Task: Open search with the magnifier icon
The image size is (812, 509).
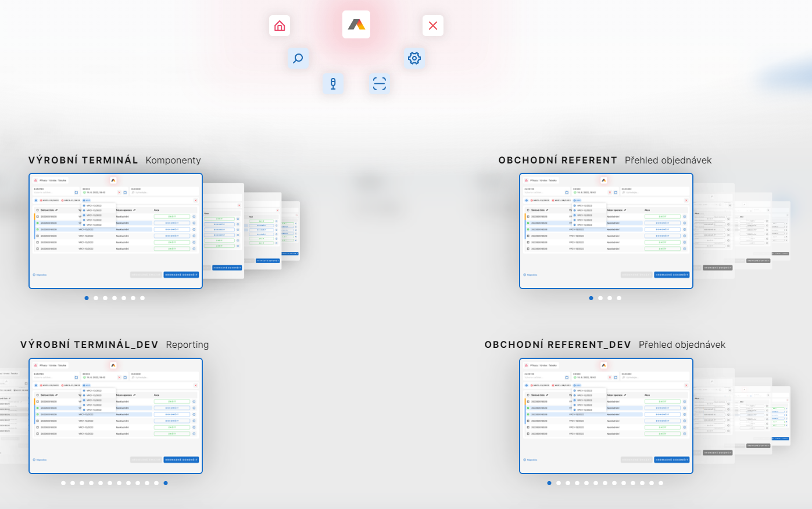Action: (298, 58)
